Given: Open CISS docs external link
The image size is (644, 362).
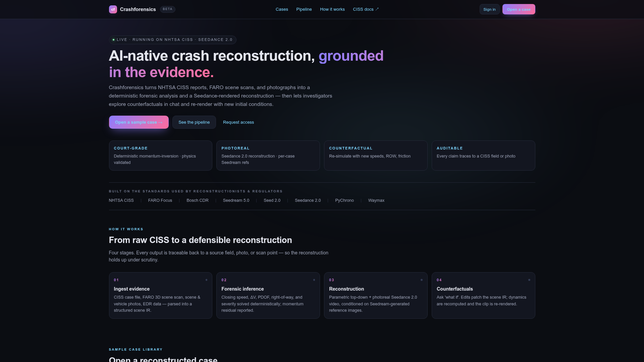Looking at the screenshot, I should click(366, 9).
